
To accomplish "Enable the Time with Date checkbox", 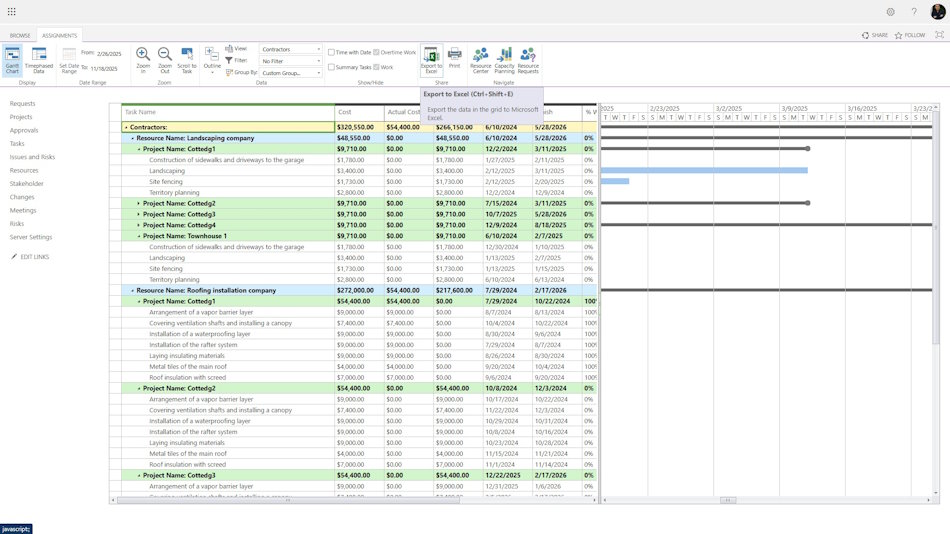I will (x=331, y=52).
